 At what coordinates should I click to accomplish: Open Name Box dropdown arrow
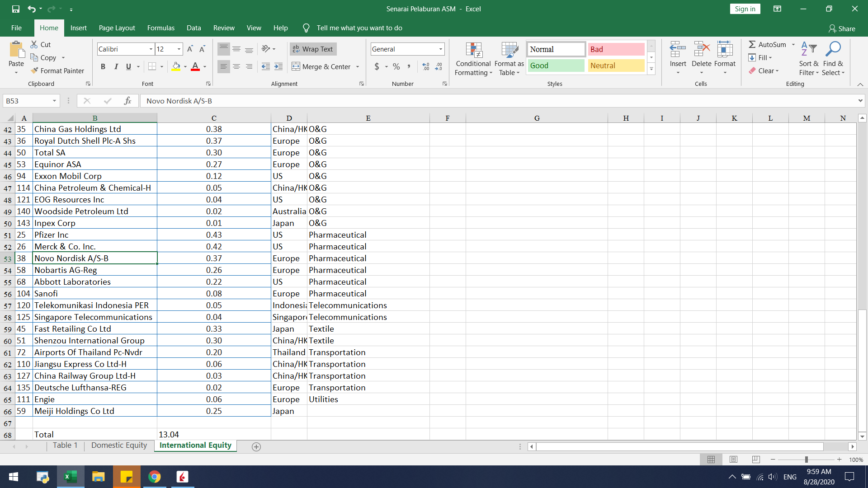(x=54, y=101)
